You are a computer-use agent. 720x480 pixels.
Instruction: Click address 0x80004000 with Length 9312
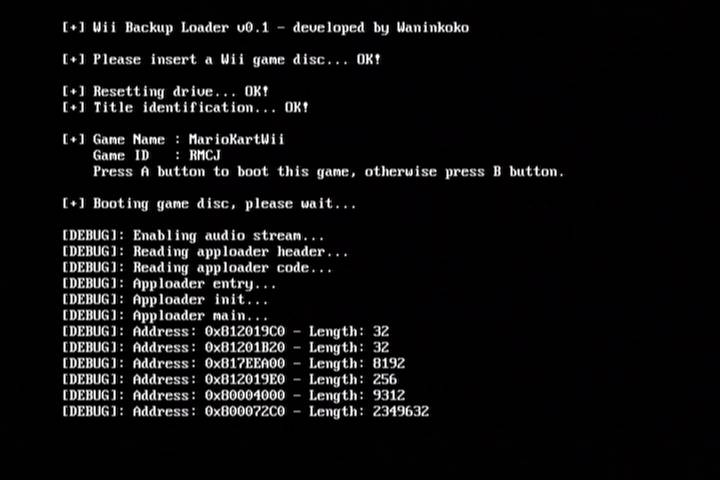coord(234,395)
